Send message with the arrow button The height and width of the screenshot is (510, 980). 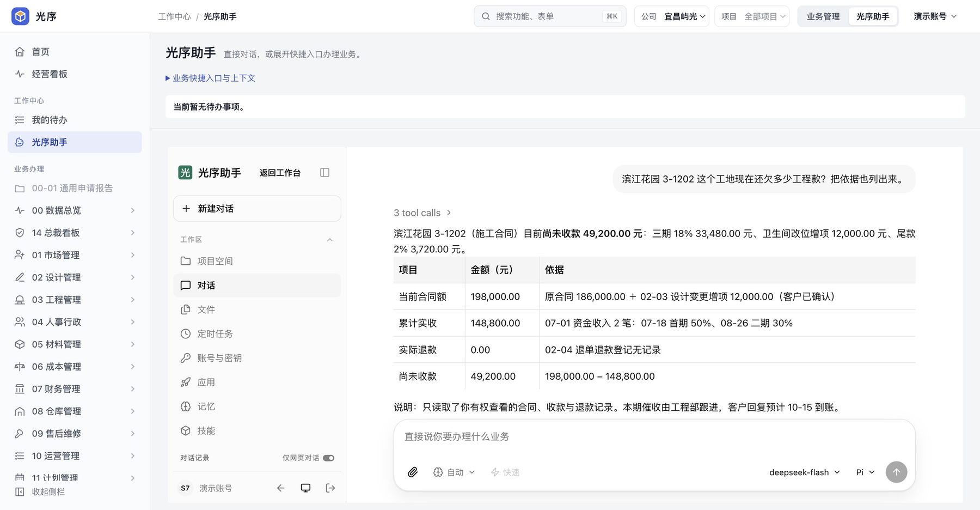[896, 472]
